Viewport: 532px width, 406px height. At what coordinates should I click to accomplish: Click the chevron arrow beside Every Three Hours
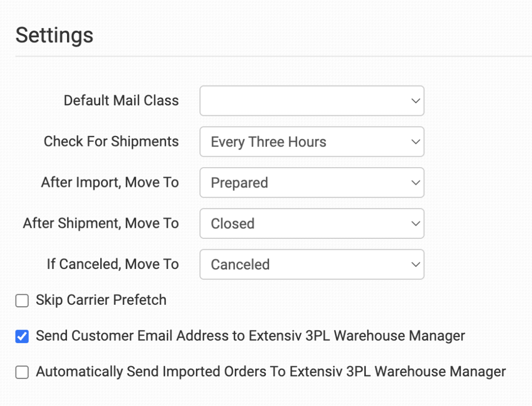(415, 142)
